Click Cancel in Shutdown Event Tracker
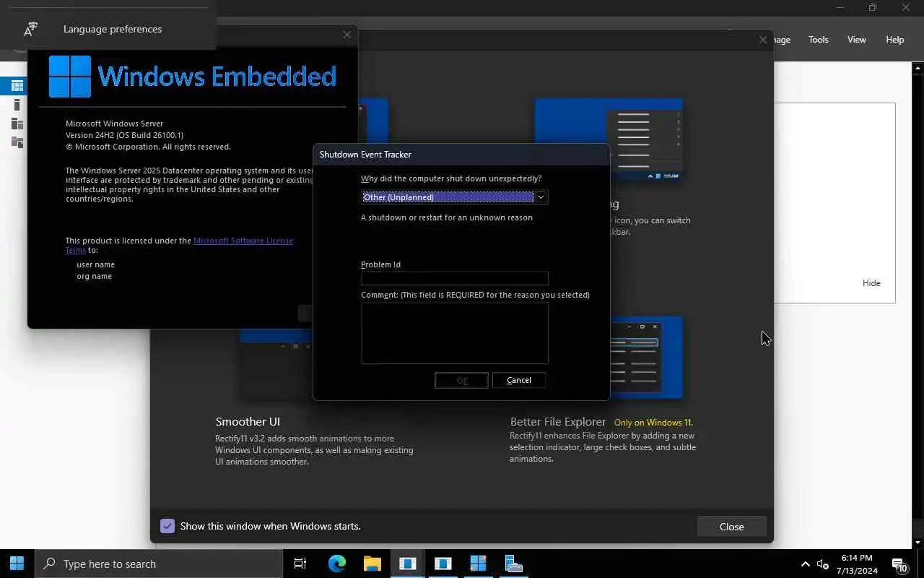This screenshot has width=924, height=578. (x=518, y=380)
